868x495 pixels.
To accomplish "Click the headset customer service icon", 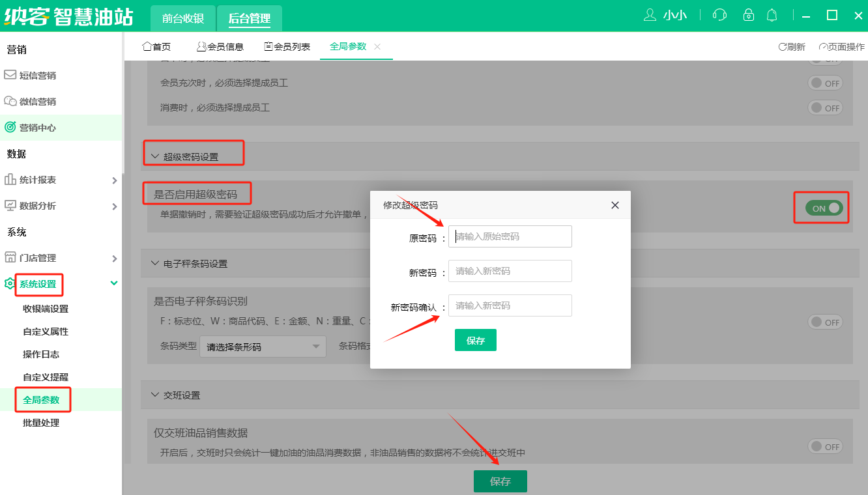I will [x=719, y=15].
